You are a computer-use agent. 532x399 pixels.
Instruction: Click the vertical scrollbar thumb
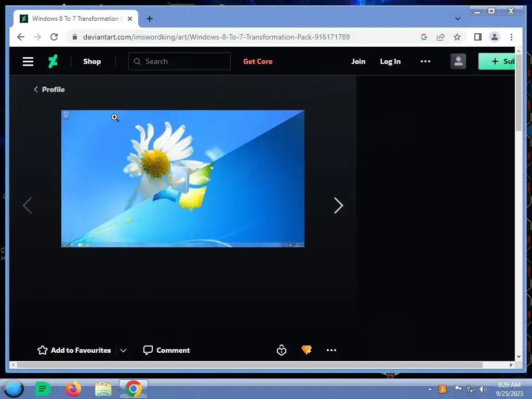click(518, 92)
